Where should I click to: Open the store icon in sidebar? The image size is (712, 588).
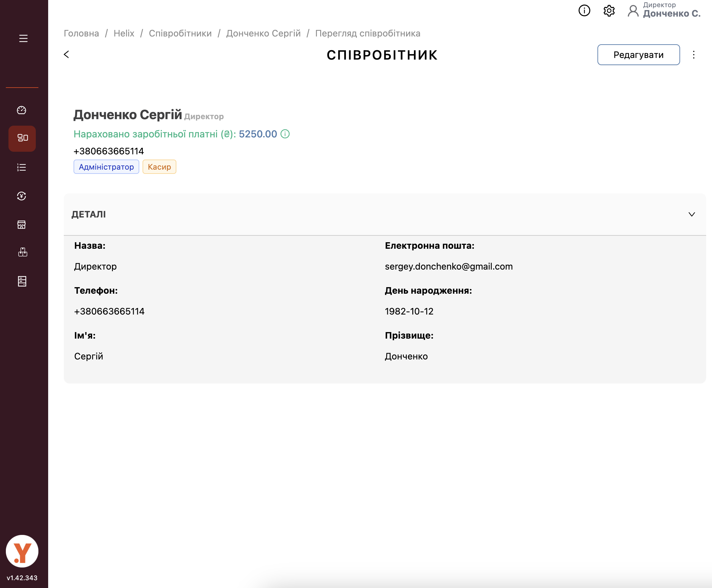(x=22, y=225)
